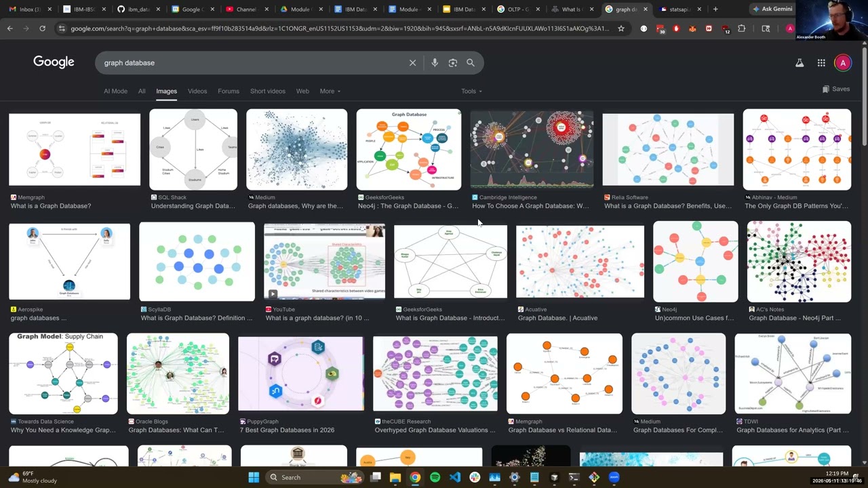Screen dimensions: 868x488
Task: Switch to the All results tab
Action: pyautogui.click(x=142, y=91)
